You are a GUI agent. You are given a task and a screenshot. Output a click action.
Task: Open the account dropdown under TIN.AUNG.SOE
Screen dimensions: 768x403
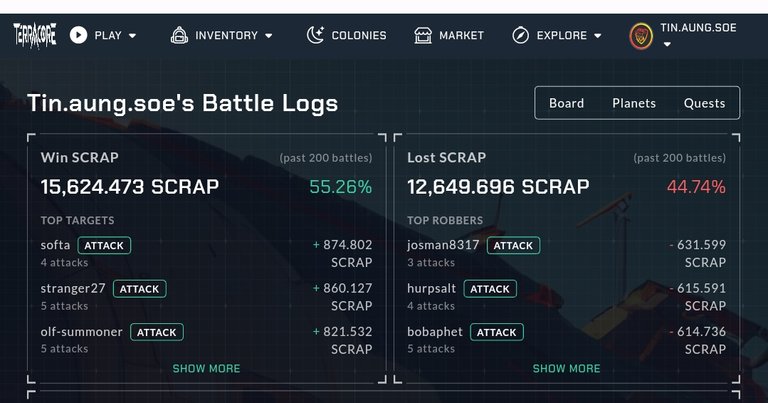667,44
